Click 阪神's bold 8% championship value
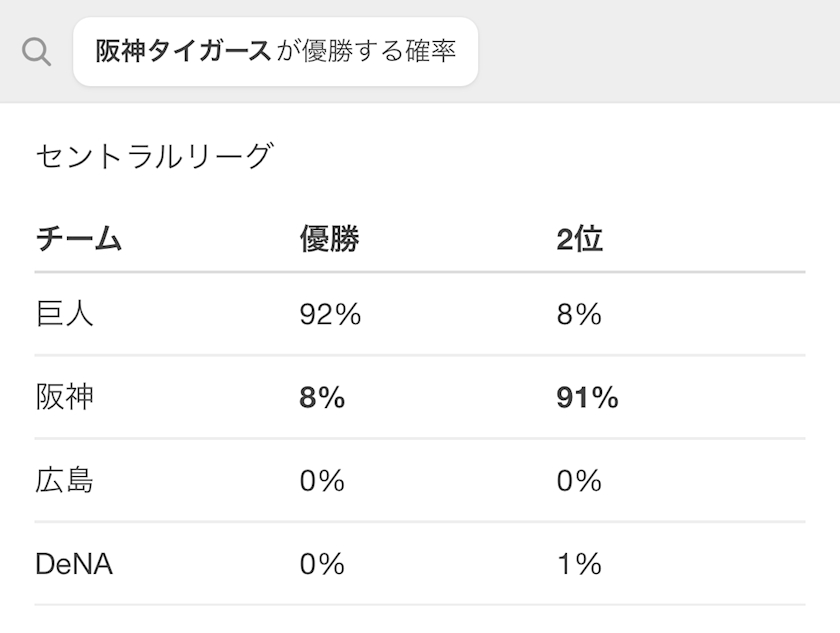The width and height of the screenshot is (840, 633). [322, 398]
